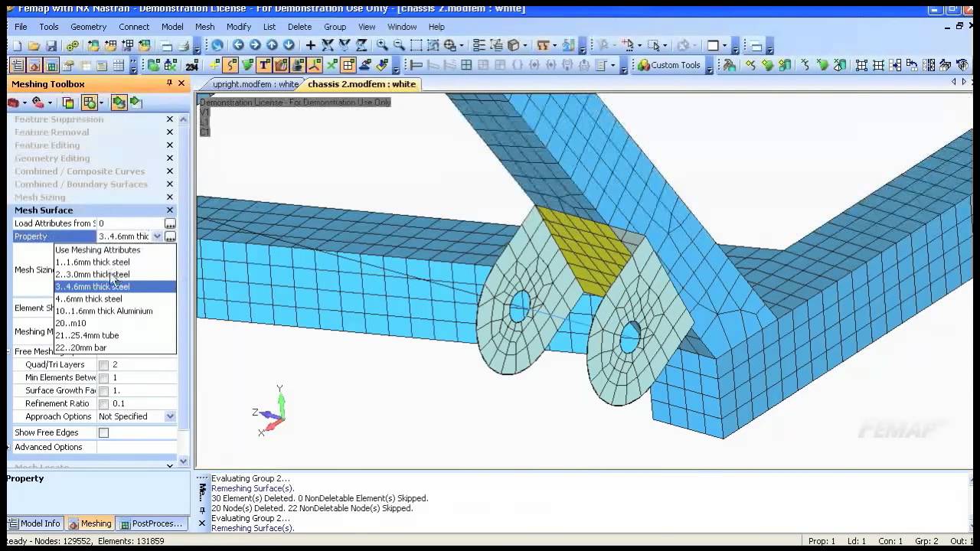980x551 pixels.
Task: Click the hammer icon after Custom Tools
Action: 729,66
